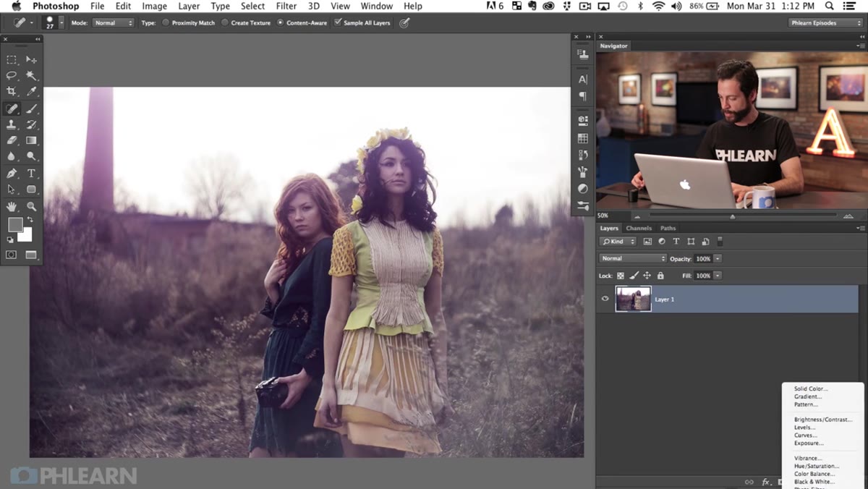Toggle lock image pixels
Image resolution: width=868 pixels, height=489 pixels.
[x=634, y=276]
